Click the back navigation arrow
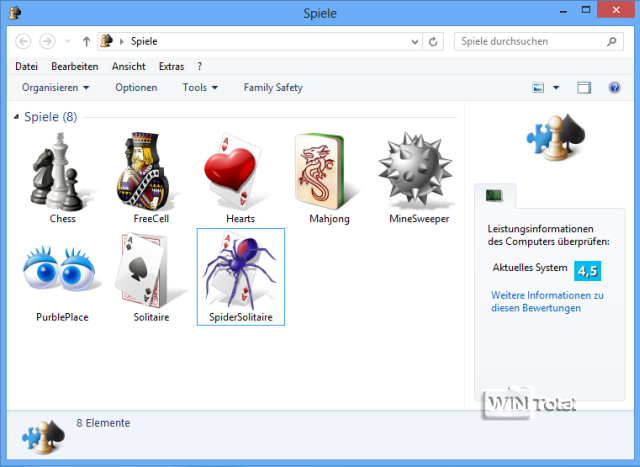Viewport: 640px width, 467px height. pyautogui.click(x=23, y=41)
